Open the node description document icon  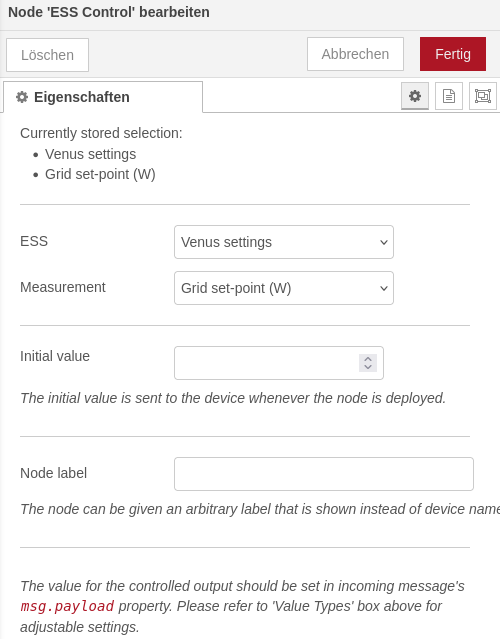449,96
